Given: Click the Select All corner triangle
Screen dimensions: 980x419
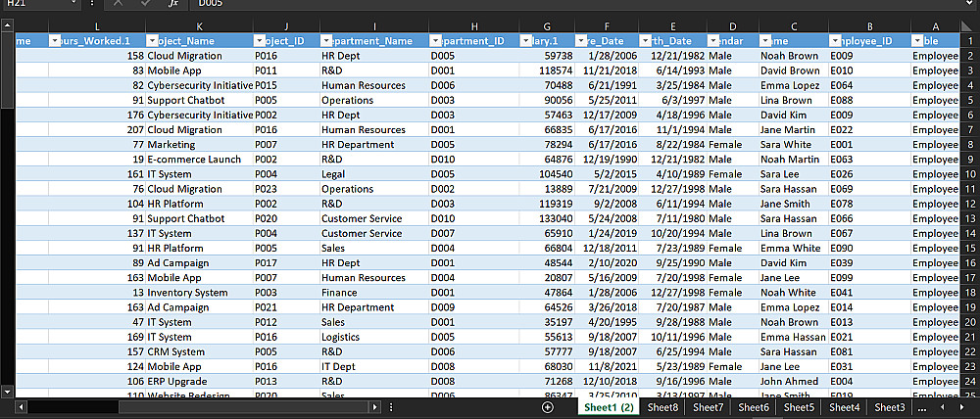Looking at the screenshot, I should pyautogui.click(x=969, y=25).
